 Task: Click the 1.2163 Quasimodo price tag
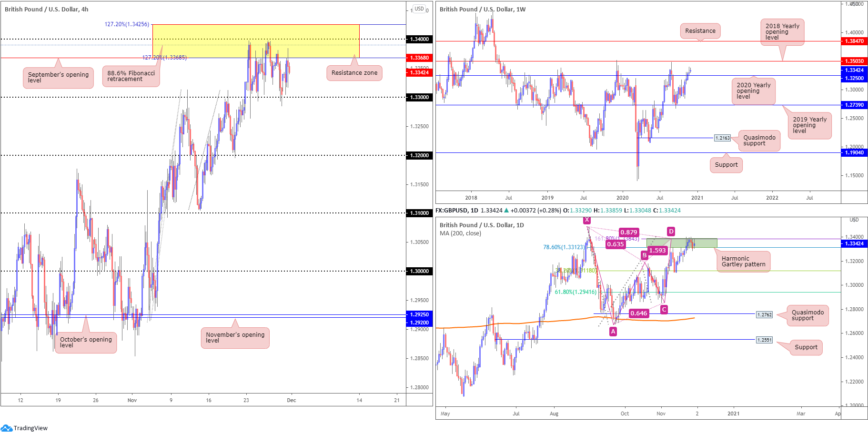(722, 138)
